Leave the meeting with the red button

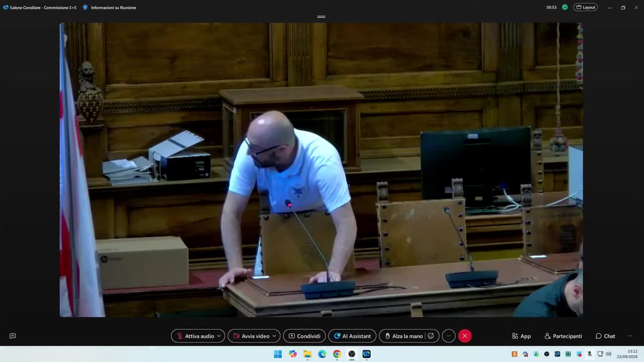[x=465, y=336]
